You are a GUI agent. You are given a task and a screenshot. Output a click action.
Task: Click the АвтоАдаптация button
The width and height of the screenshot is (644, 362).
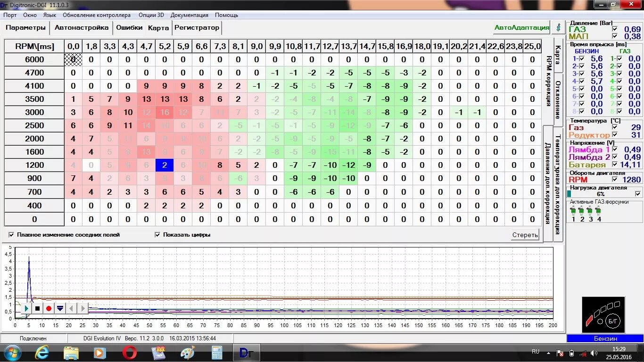[x=522, y=27]
